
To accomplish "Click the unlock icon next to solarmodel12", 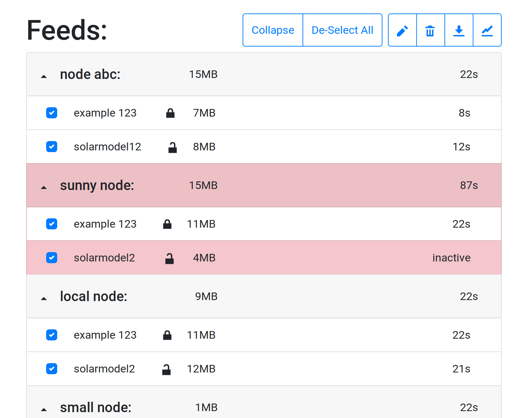I will (172, 147).
